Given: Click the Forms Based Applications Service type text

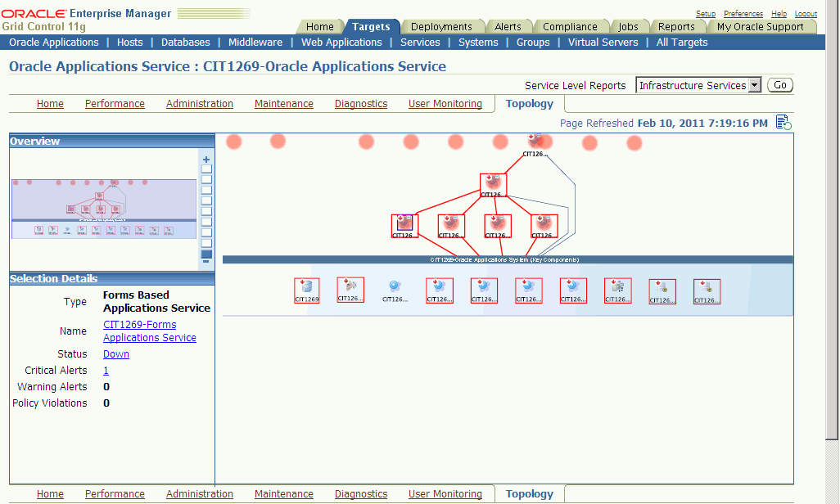Looking at the screenshot, I should [156, 302].
